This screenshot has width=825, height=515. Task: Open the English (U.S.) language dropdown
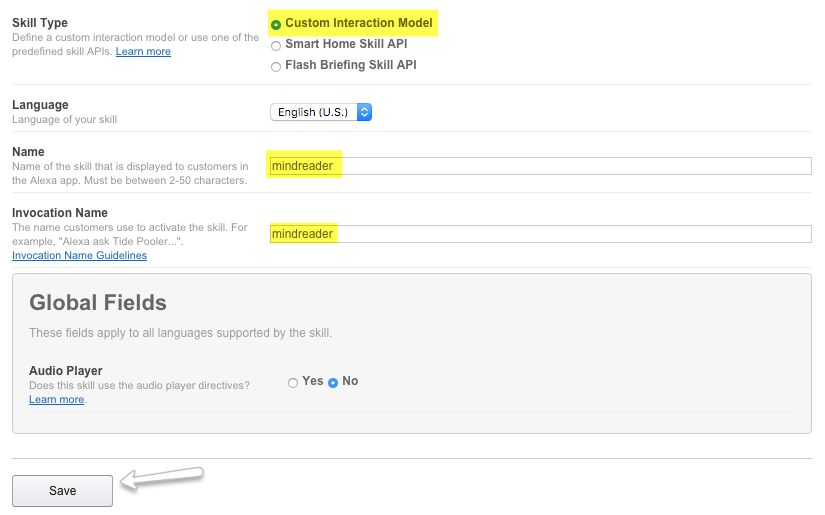[x=321, y=112]
